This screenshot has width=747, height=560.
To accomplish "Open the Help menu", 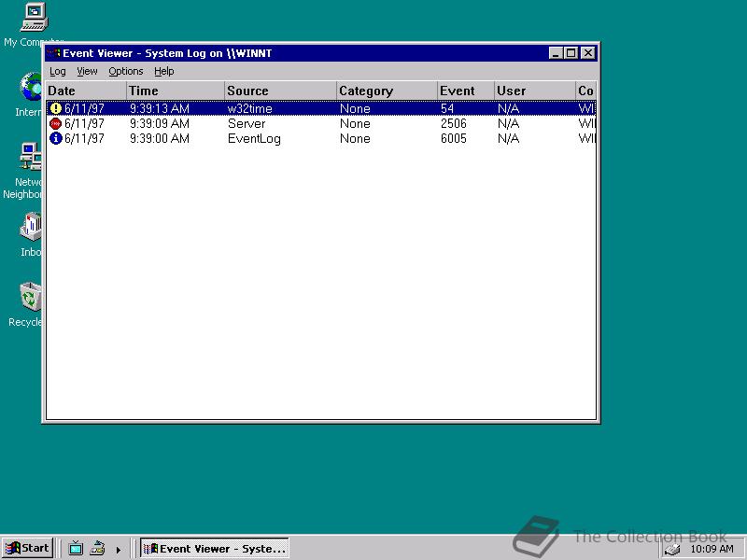I will 164,71.
